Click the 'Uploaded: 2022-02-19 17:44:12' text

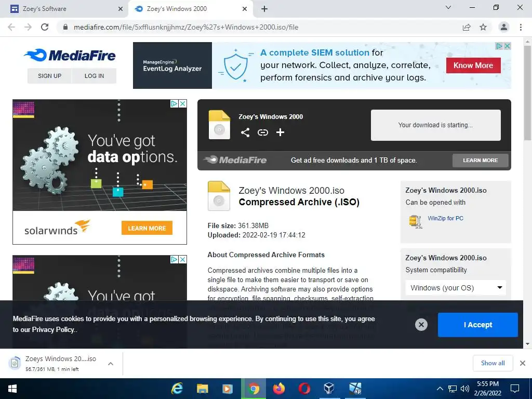tap(257, 235)
